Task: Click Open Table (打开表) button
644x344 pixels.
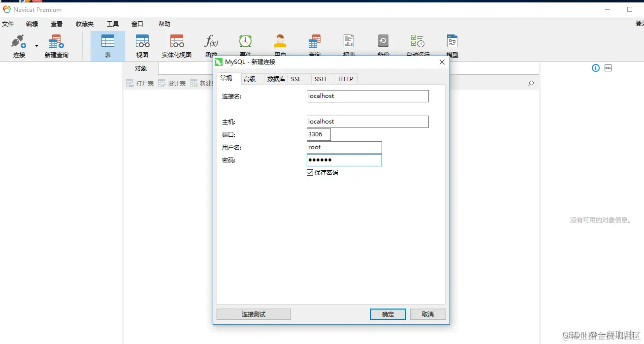Action: [140, 84]
